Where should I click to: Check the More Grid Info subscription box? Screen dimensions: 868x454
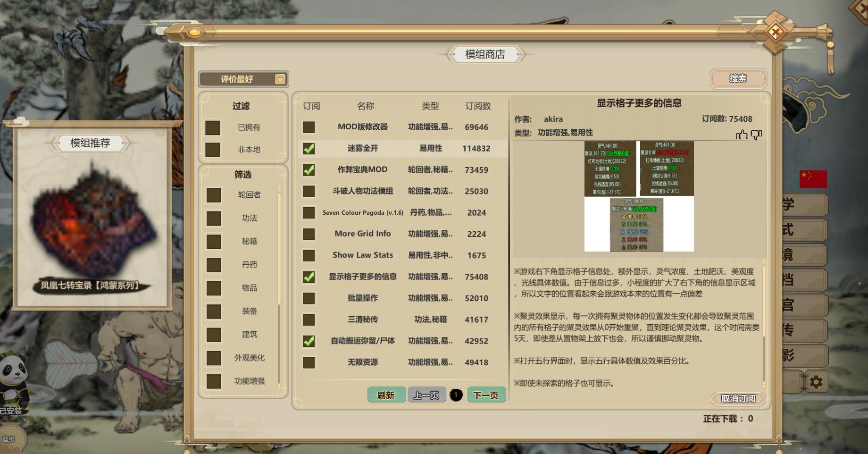[x=309, y=234]
